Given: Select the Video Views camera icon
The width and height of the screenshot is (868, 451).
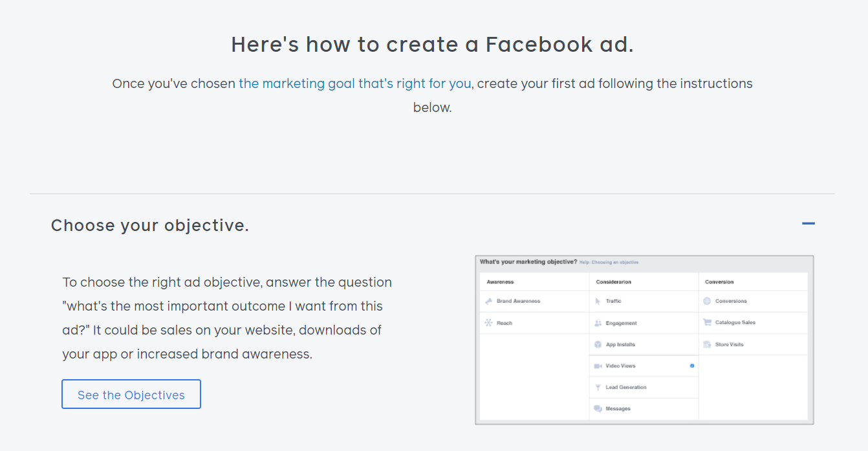Looking at the screenshot, I should pos(598,366).
